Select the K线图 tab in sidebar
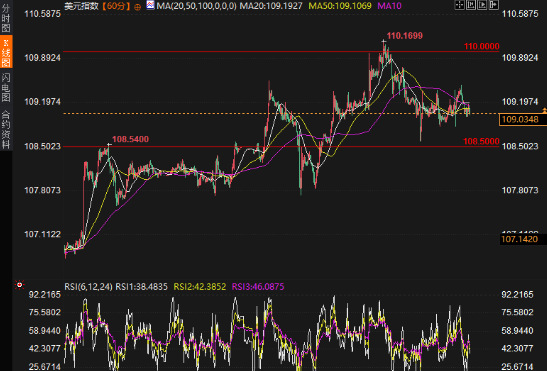The height and width of the screenshot is (371, 547). click(x=6, y=52)
